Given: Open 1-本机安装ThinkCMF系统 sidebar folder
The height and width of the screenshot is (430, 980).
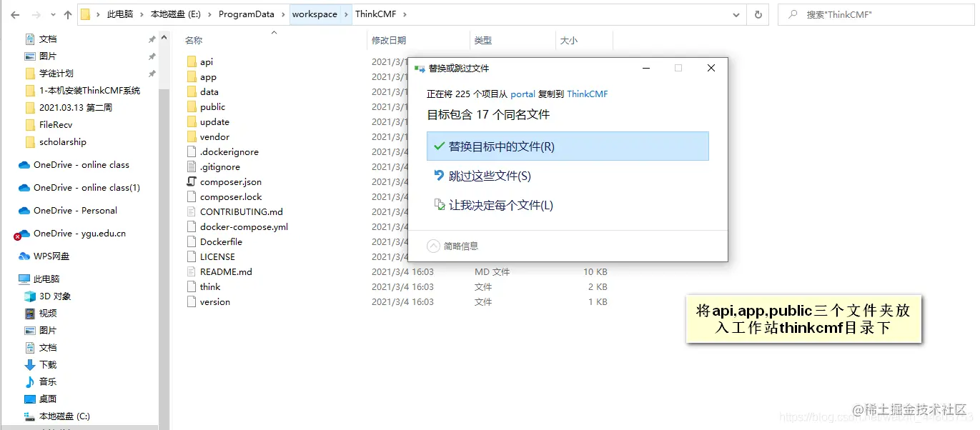Looking at the screenshot, I should pyautogui.click(x=89, y=91).
